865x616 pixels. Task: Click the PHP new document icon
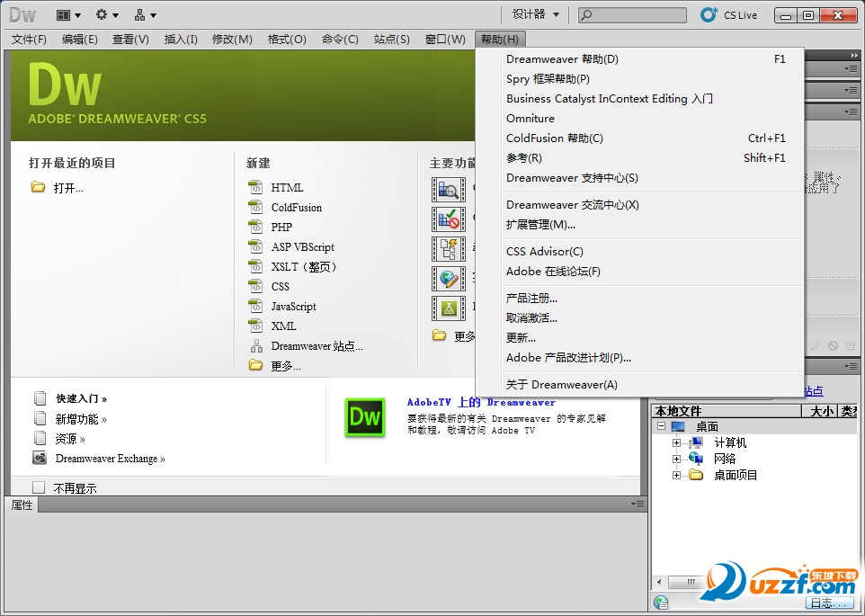tap(255, 227)
